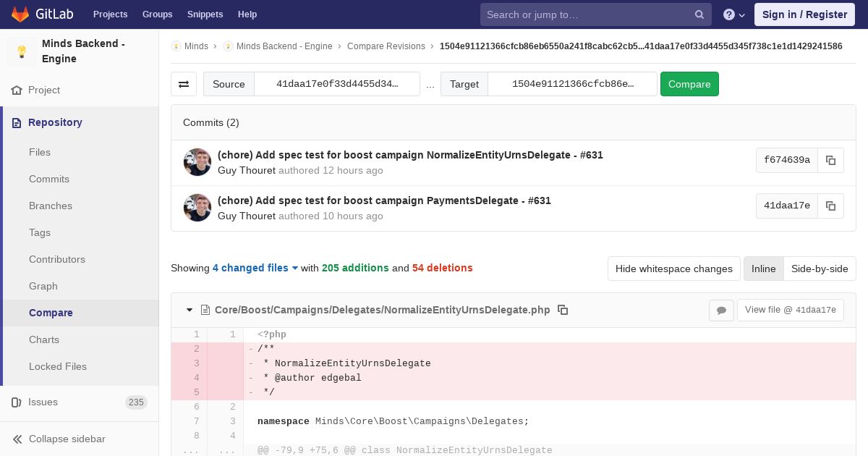Click the GitLab fox logo
868x456 pixels.
pyautogui.click(x=20, y=14)
